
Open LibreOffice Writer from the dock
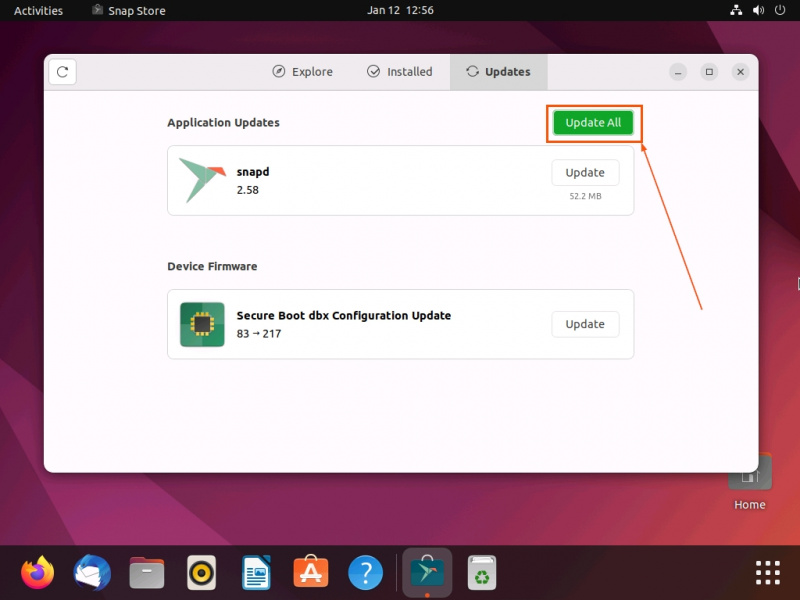[256, 572]
